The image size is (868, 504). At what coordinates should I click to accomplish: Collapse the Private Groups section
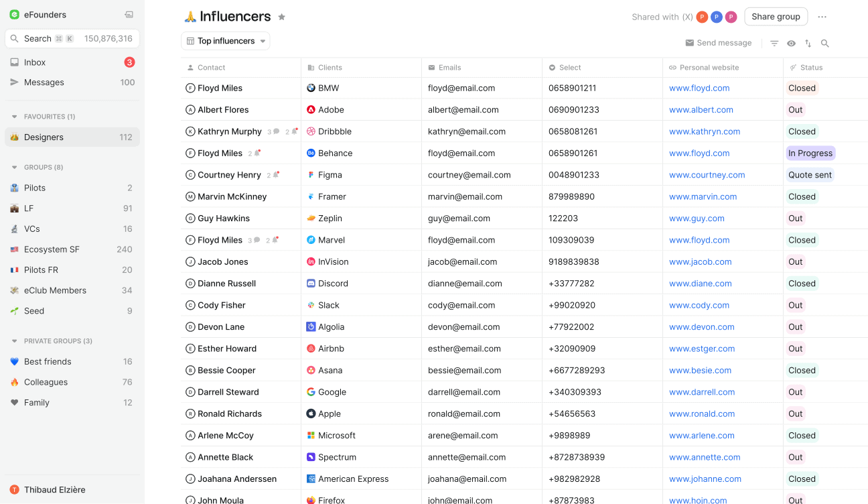(x=15, y=341)
